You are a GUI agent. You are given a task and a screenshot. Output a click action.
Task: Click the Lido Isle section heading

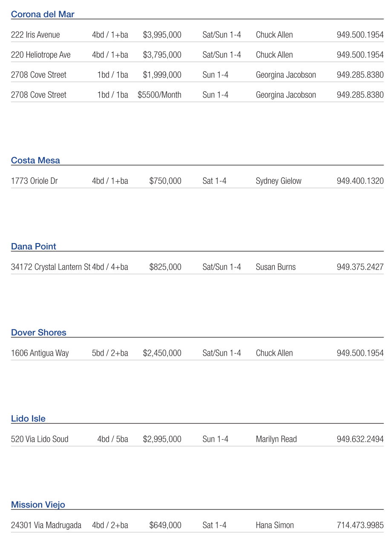click(28, 419)
